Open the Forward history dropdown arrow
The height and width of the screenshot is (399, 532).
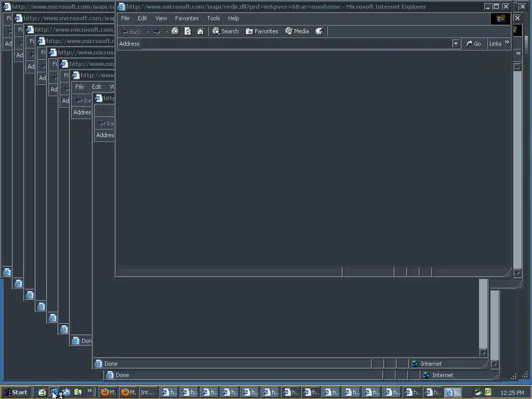pyautogui.click(x=167, y=32)
